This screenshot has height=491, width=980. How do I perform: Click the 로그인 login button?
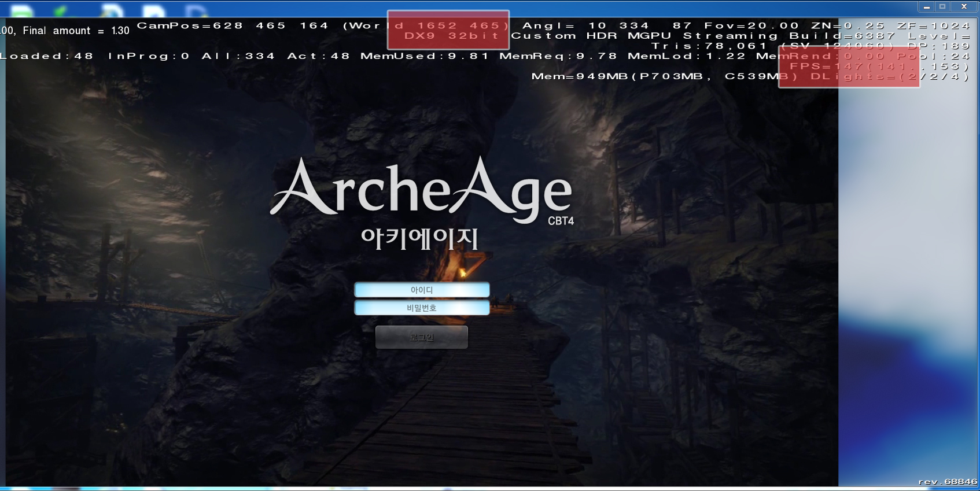[422, 337]
